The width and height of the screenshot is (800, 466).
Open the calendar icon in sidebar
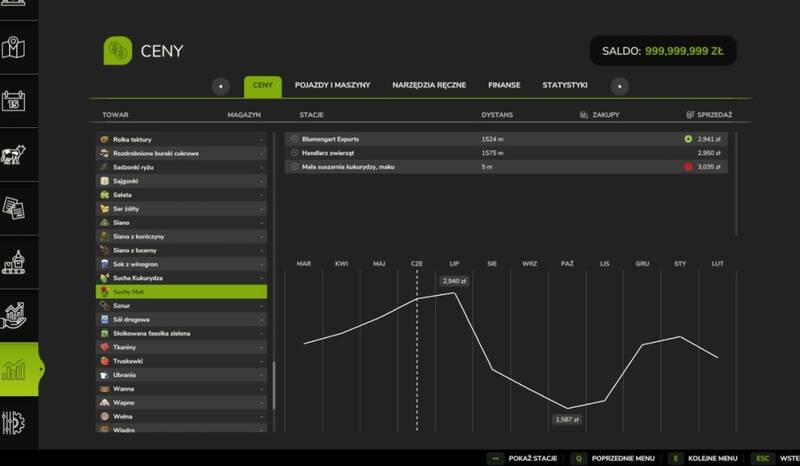click(13, 101)
